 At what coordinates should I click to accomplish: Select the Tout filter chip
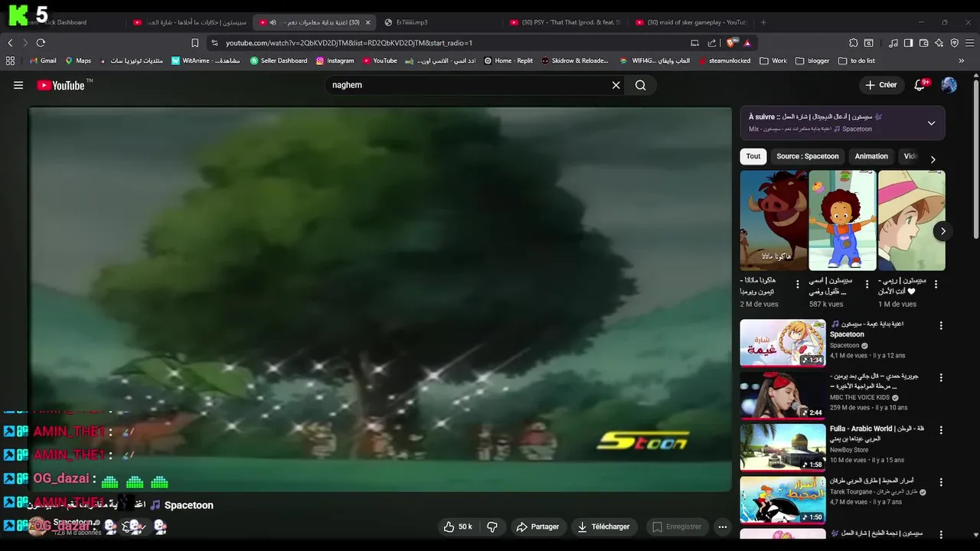point(753,156)
